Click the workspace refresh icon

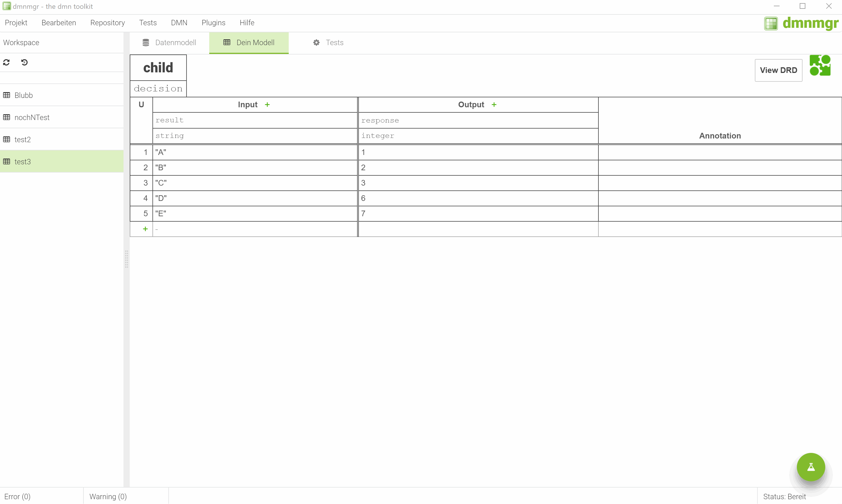coord(7,62)
